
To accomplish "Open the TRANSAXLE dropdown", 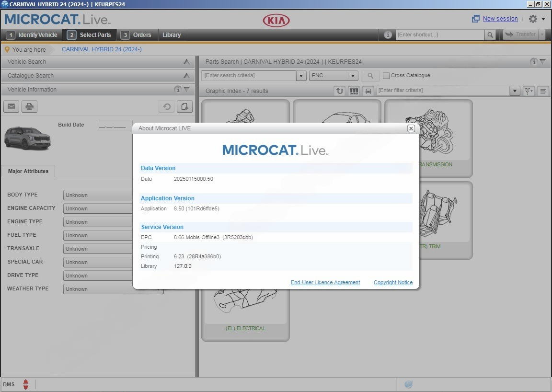I will coord(98,249).
